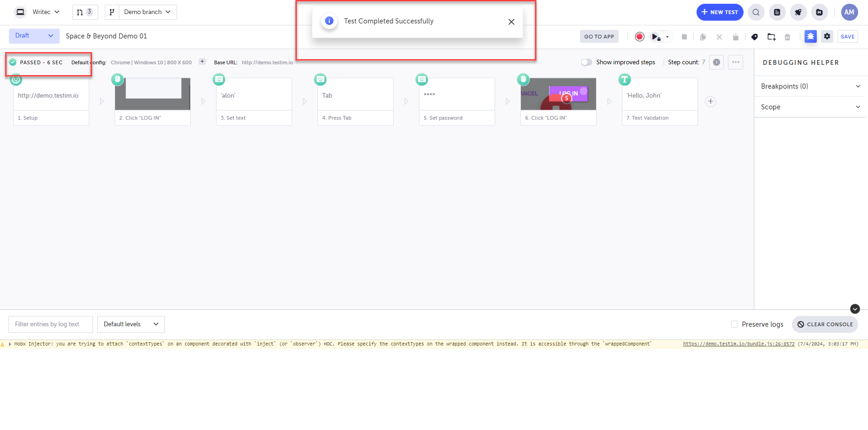Click the keyboard icon on Press Tab step

click(320, 79)
